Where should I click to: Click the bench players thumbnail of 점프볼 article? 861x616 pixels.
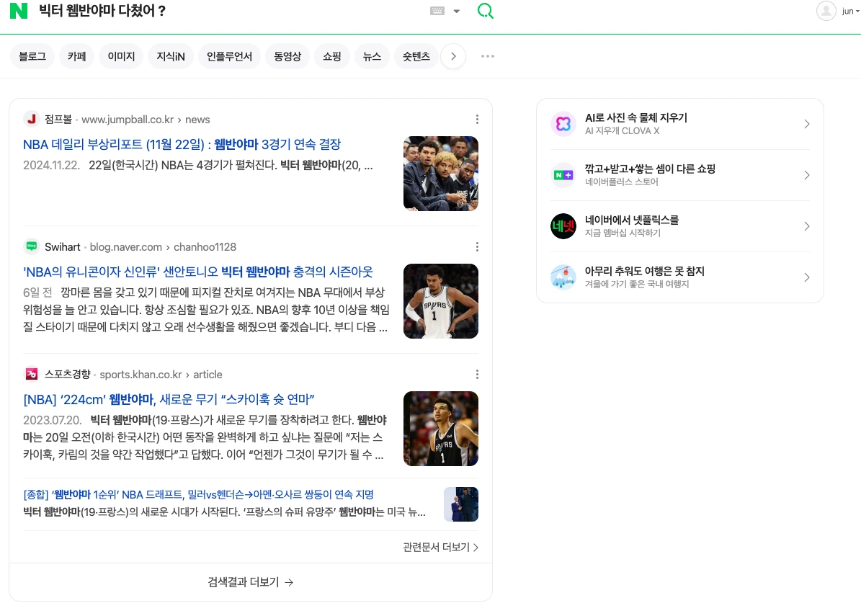point(441,174)
